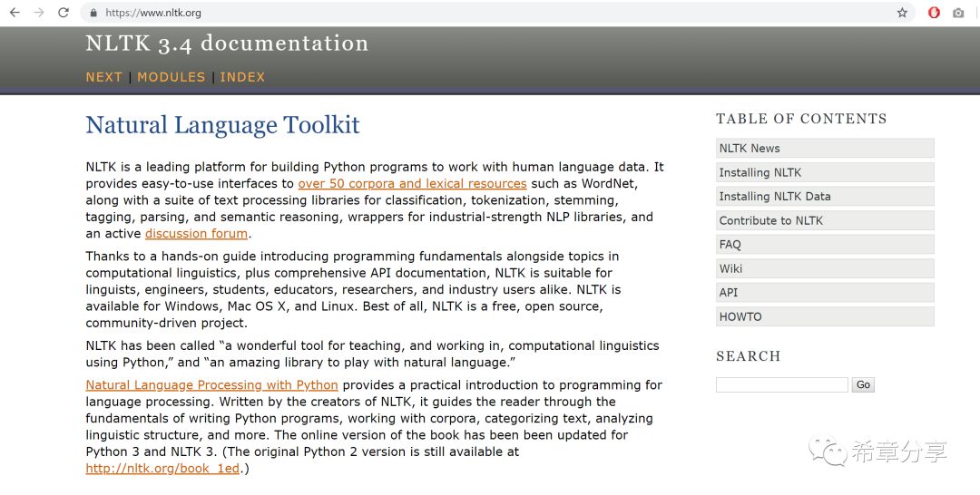Click the padlock icon in the address bar
Viewport: 980px width, 495px height.
93,13
